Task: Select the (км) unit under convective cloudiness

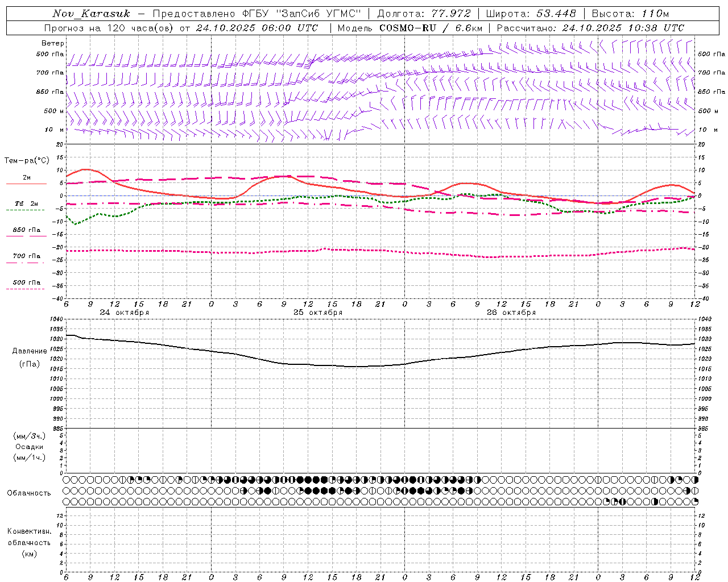Action: 29,554
